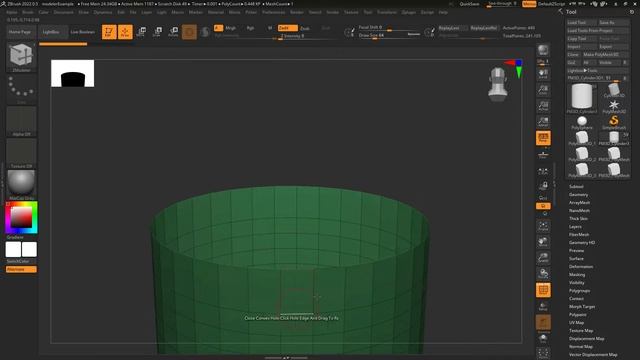640x360 pixels.
Task: Select the Rotate transform icon
Action: 173,32
